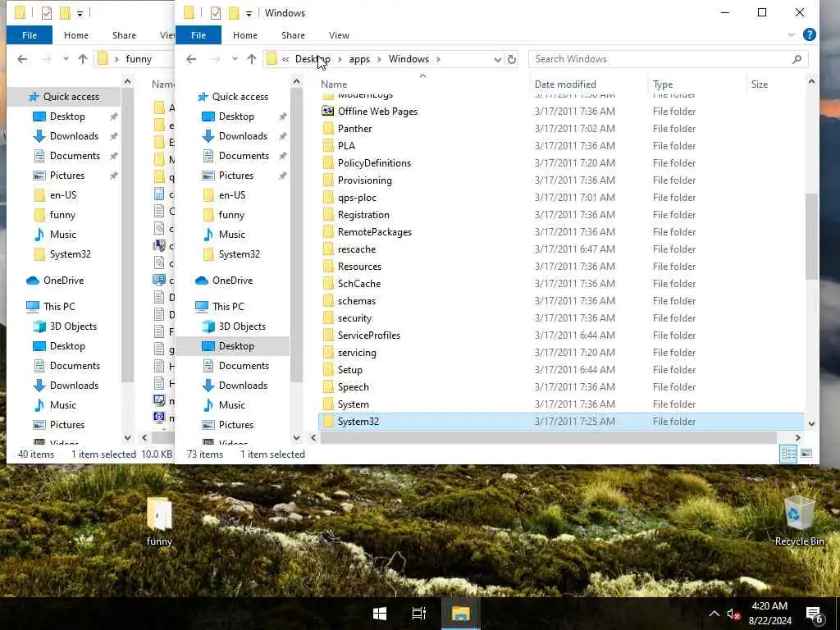The width and height of the screenshot is (840, 630).
Task: Open the notification center icon
Action: click(x=814, y=614)
